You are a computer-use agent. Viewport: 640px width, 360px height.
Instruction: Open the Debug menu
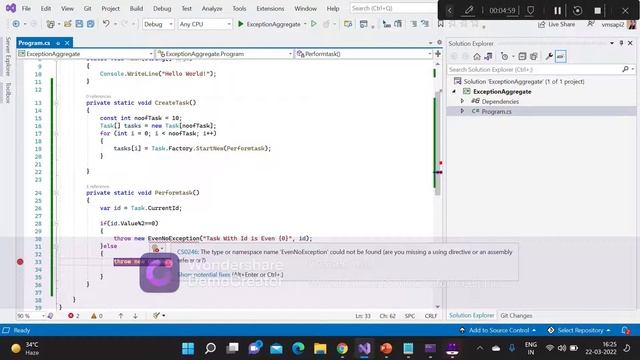(162, 8)
